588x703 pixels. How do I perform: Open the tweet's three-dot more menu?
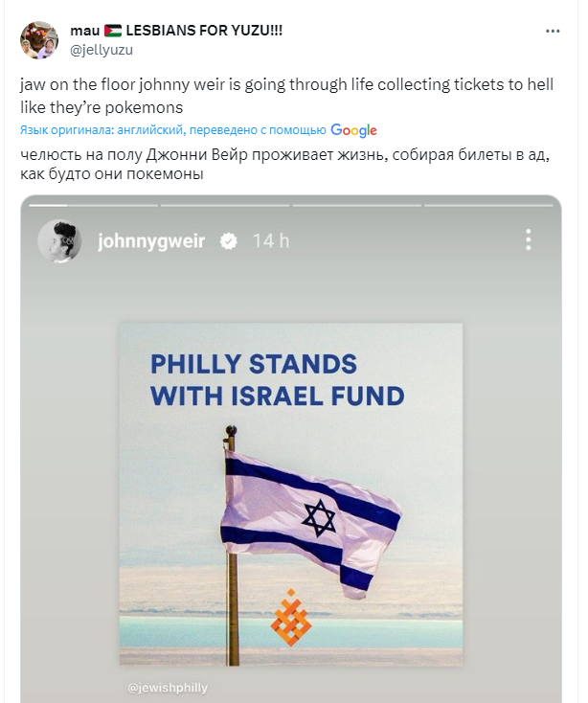point(553,32)
